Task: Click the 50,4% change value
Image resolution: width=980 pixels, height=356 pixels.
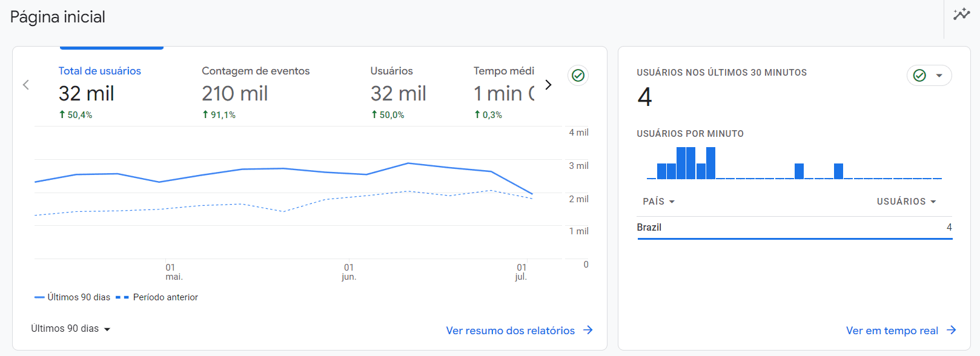Action: point(76,114)
